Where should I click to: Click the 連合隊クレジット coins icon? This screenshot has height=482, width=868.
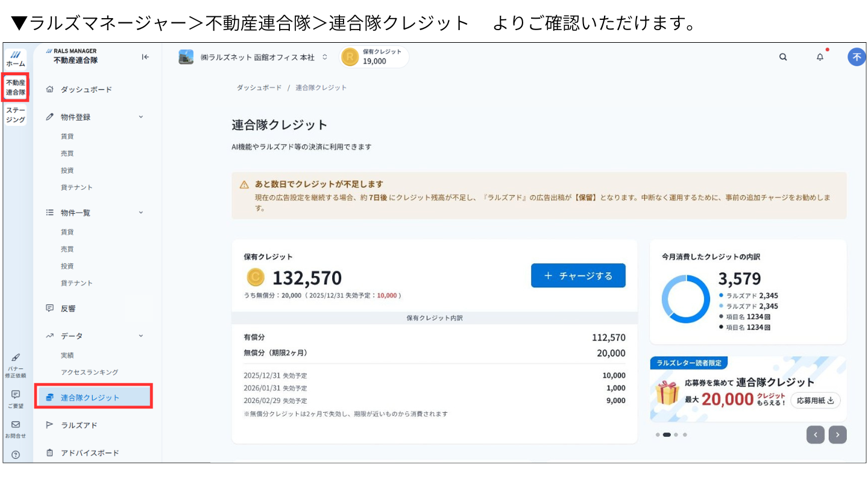49,397
